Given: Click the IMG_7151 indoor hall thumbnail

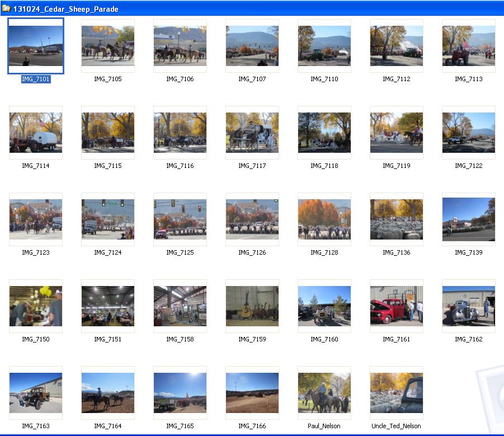Looking at the screenshot, I should (108, 306).
